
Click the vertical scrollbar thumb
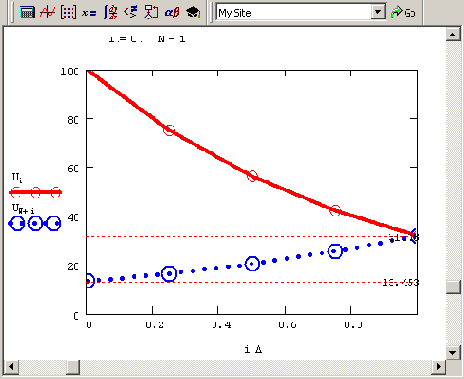click(453, 287)
